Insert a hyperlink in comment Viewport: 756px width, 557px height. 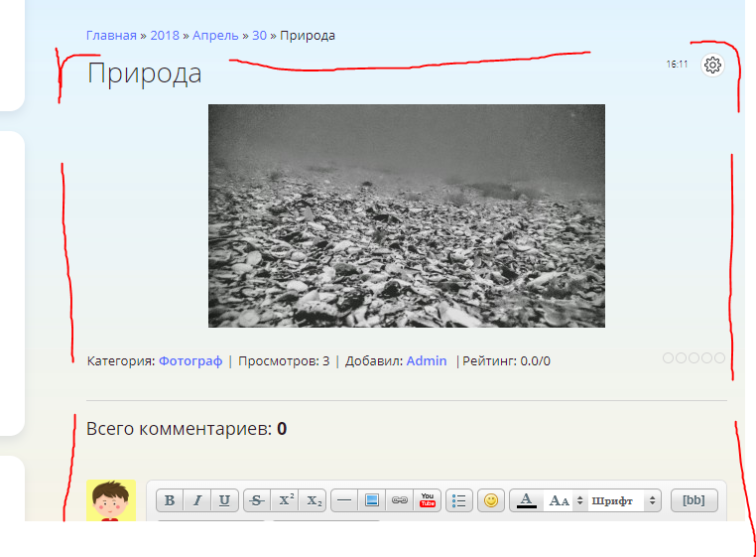400,500
